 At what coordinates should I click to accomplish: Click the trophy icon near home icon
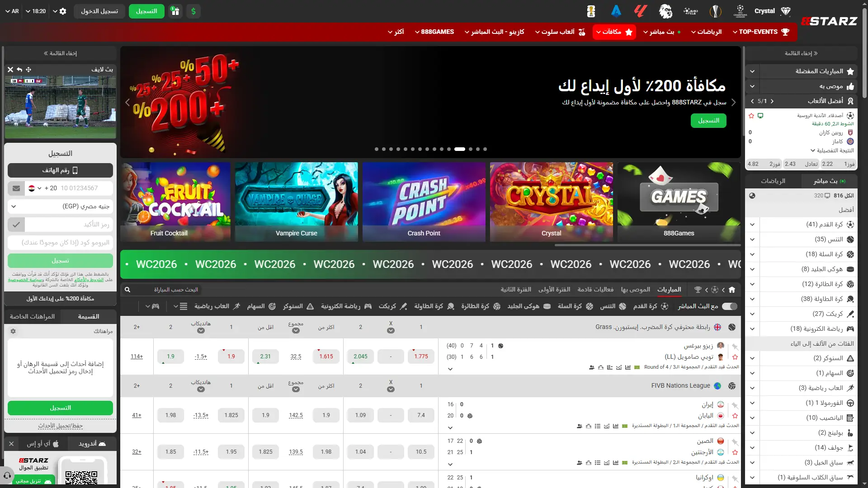click(x=698, y=290)
